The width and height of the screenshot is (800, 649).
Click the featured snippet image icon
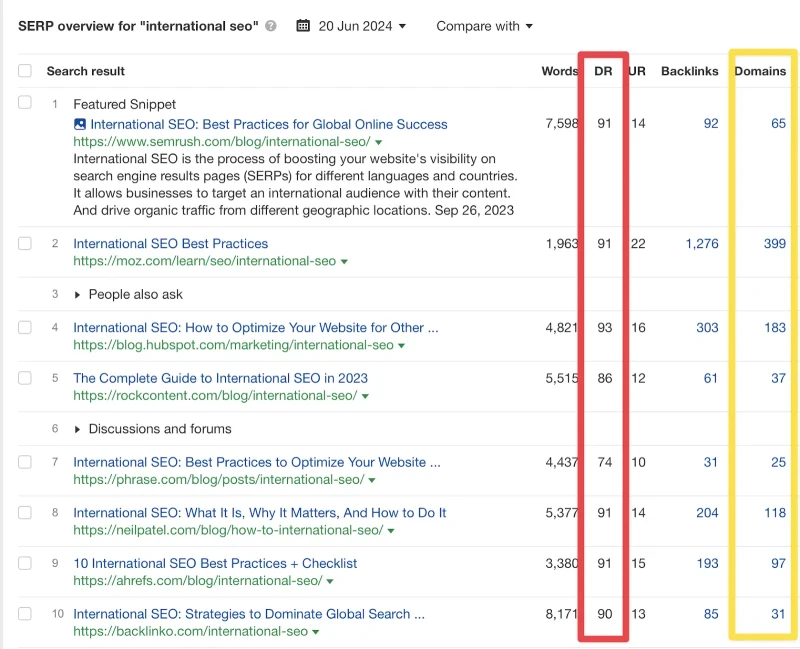pyautogui.click(x=80, y=124)
